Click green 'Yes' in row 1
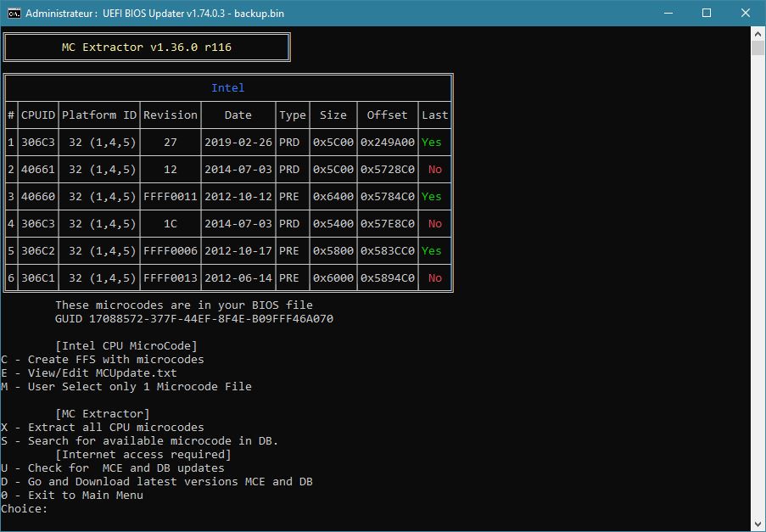The height and width of the screenshot is (532, 766). coord(432,143)
